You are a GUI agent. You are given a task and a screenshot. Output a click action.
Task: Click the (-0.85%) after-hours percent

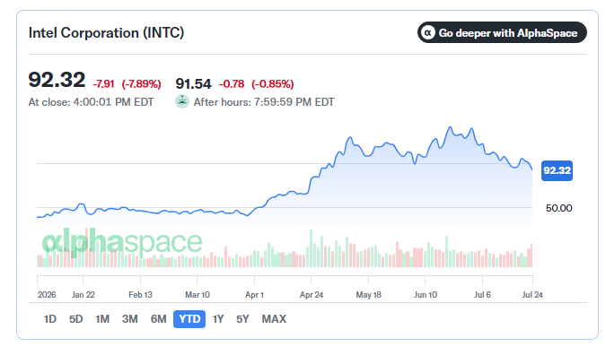click(x=272, y=83)
